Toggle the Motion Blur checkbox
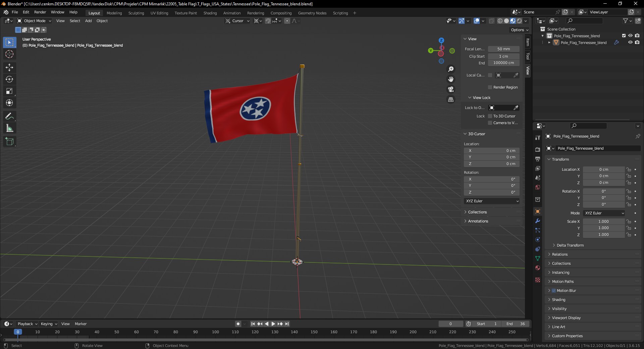This screenshot has height=349, width=644. 554,291
